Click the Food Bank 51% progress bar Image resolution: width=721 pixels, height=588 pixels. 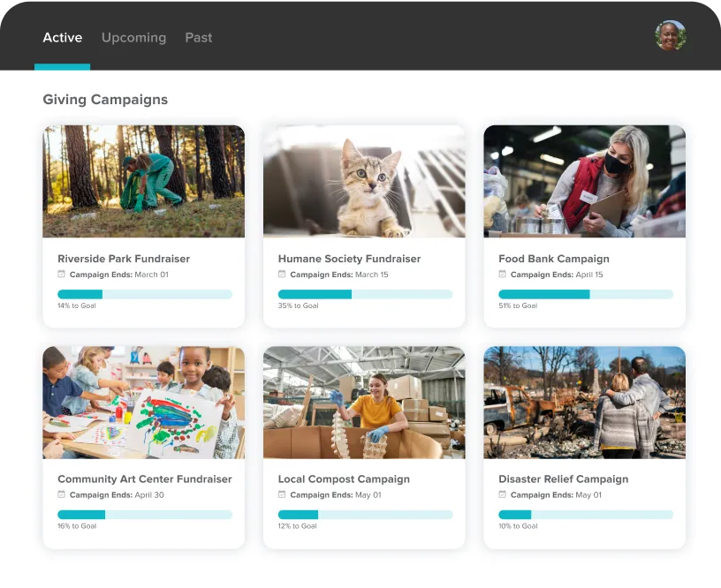pos(586,295)
